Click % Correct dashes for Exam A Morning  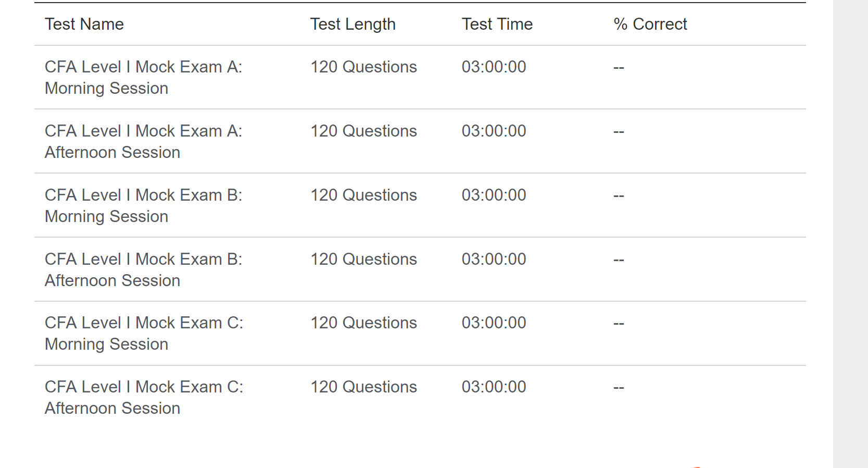[x=619, y=68]
